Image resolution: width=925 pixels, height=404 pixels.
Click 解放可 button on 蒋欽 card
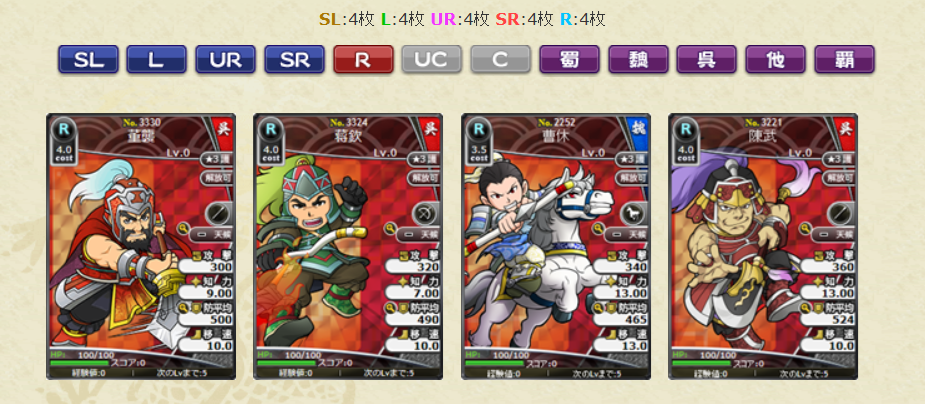425,178
